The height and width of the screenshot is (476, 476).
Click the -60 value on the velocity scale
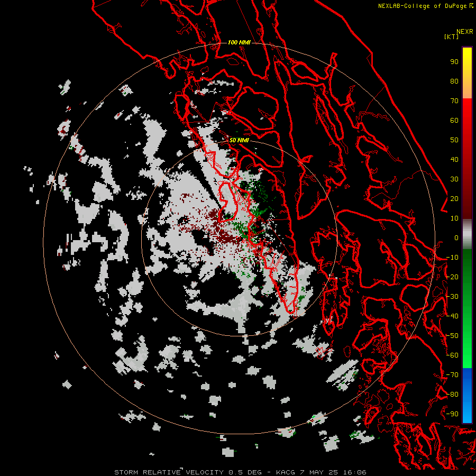[x=452, y=355]
